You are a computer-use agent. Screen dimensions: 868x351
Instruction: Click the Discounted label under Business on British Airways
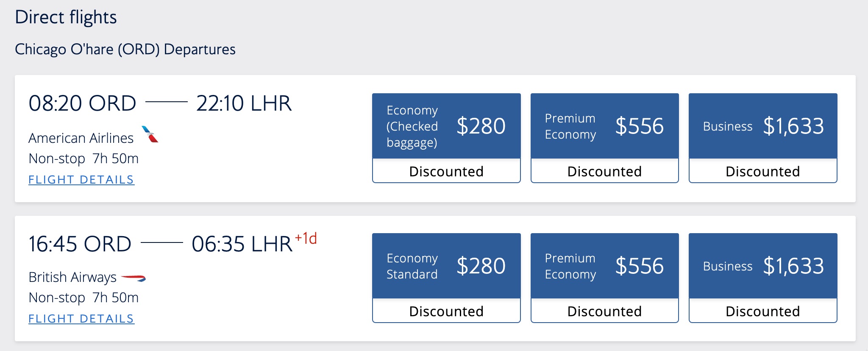(763, 311)
